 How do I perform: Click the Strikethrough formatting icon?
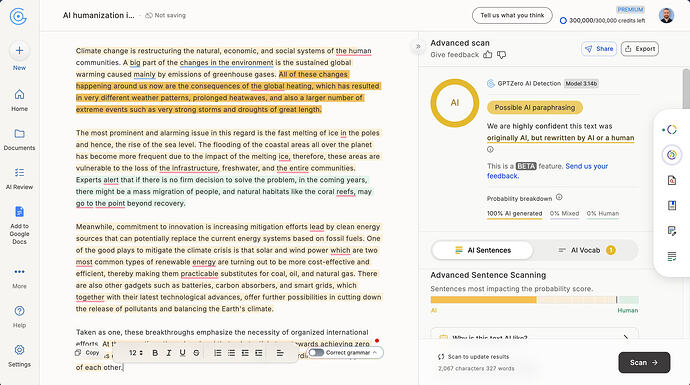(x=196, y=353)
